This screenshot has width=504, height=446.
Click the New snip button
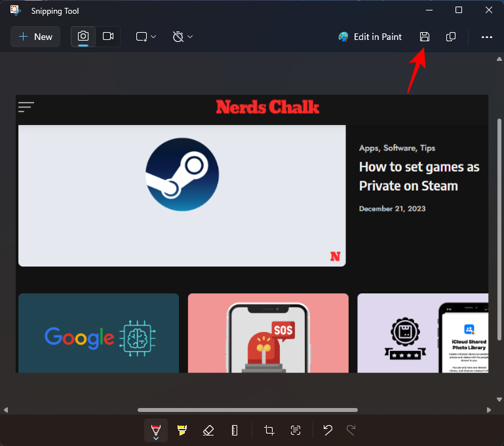pyautogui.click(x=35, y=37)
